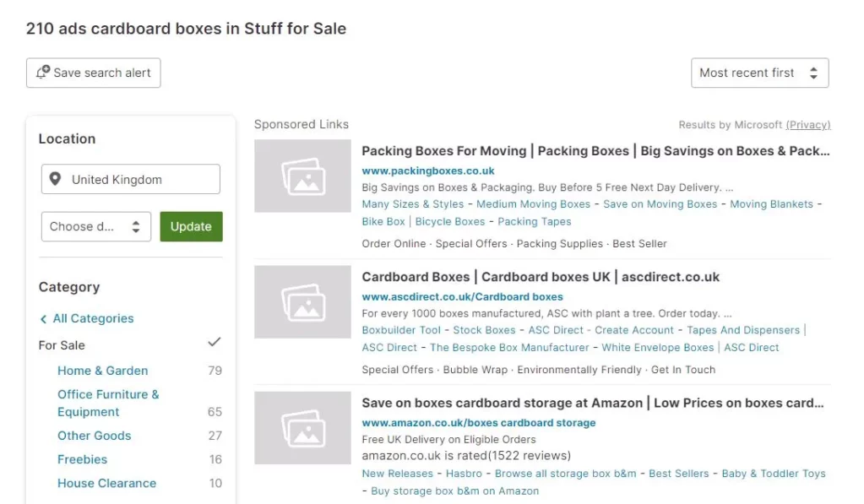Click the green Update button
Viewport: 864px width, 504px height.
[x=191, y=226]
